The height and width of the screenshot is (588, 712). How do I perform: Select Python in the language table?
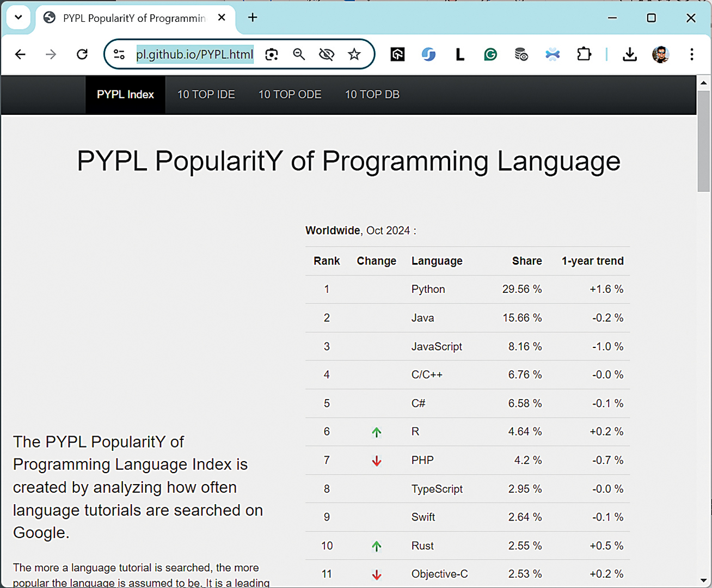(x=428, y=289)
